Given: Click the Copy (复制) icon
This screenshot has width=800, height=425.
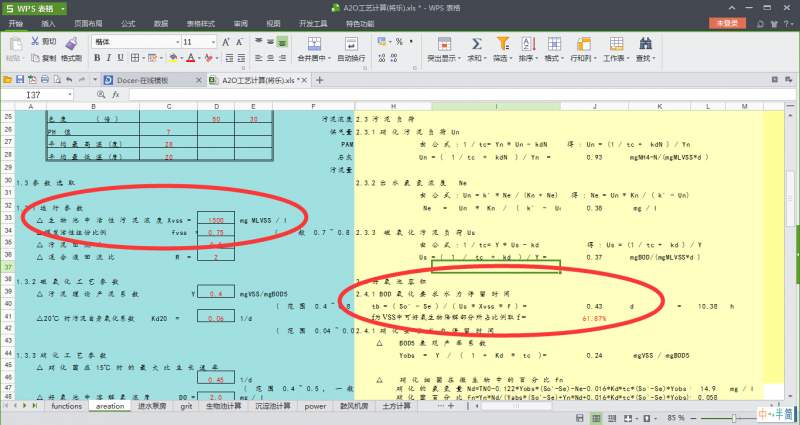Looking at the screenshot, I should pos(35,58).
